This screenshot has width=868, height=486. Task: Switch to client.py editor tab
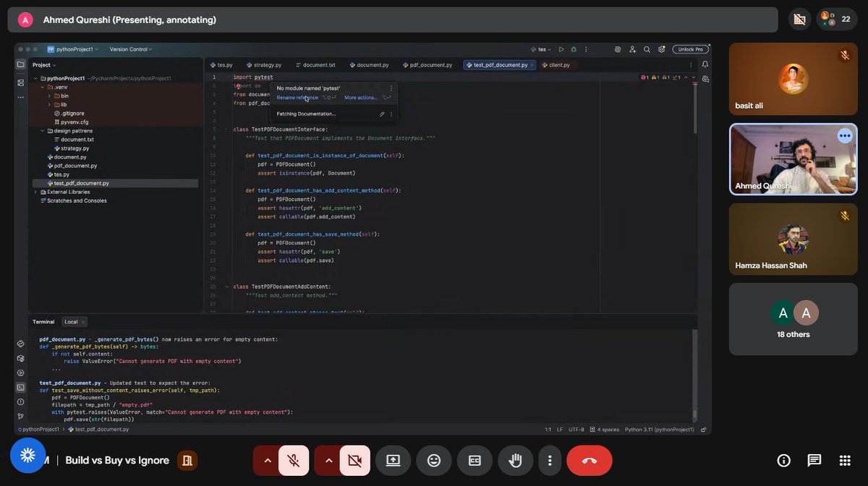[x=556, y=64]
